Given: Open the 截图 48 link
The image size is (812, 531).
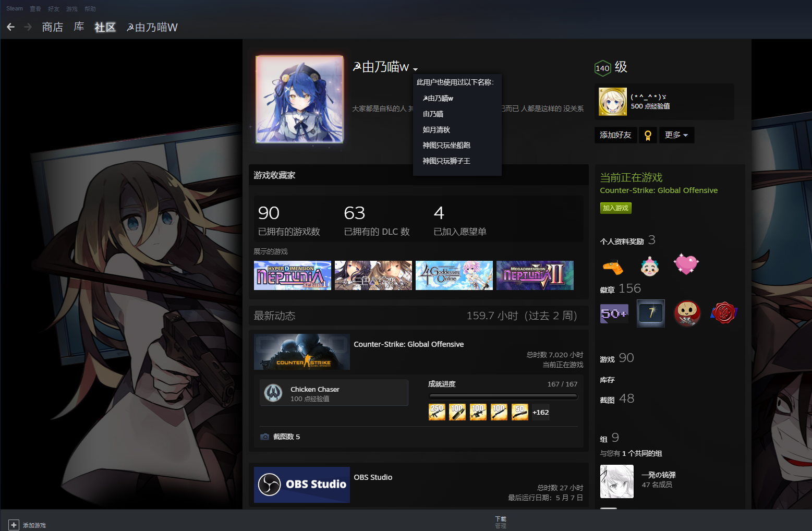Looking at the screenshot, I should coord(617,399).
